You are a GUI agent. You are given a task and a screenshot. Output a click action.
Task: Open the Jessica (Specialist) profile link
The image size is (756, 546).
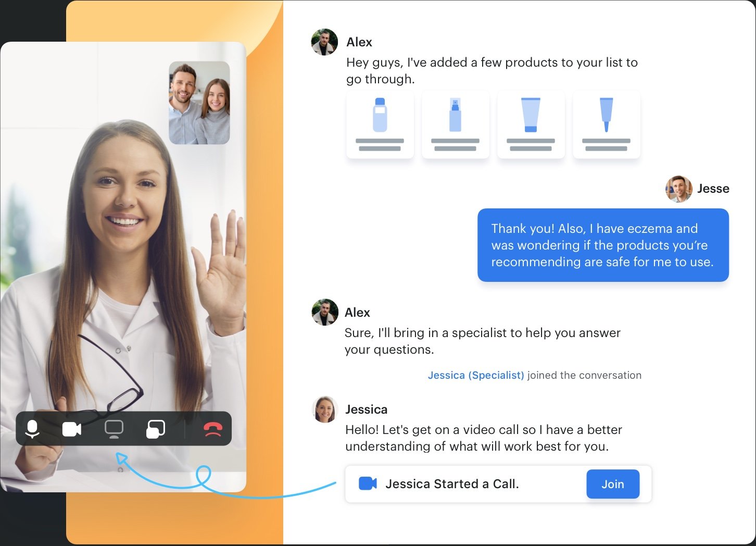tap(475, 375)
